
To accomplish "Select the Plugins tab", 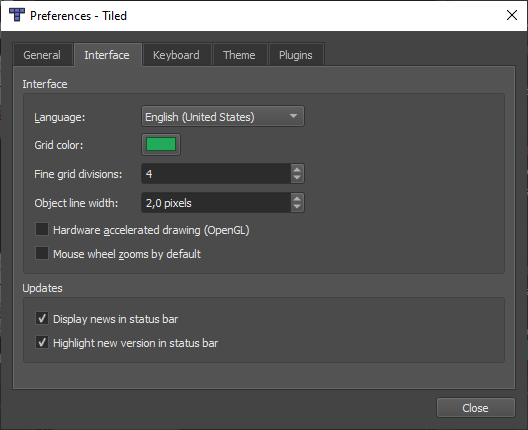I will coord(296,55).
